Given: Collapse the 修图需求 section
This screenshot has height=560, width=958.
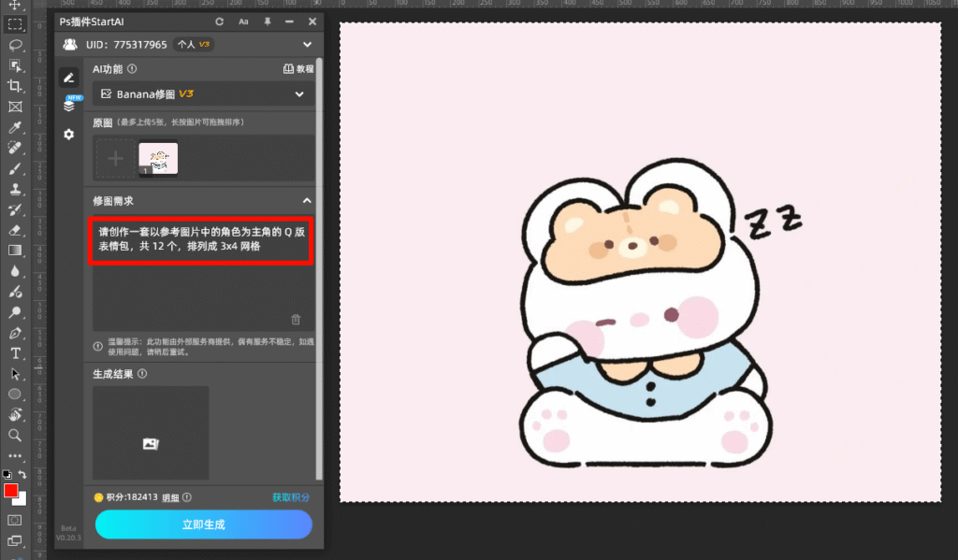Looking at the screenshot, I should point(308,200).
